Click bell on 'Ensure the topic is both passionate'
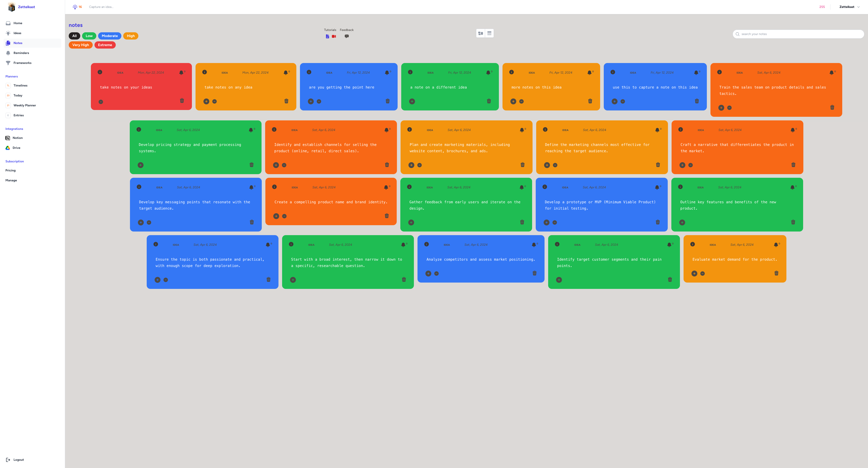 (268, 245)
